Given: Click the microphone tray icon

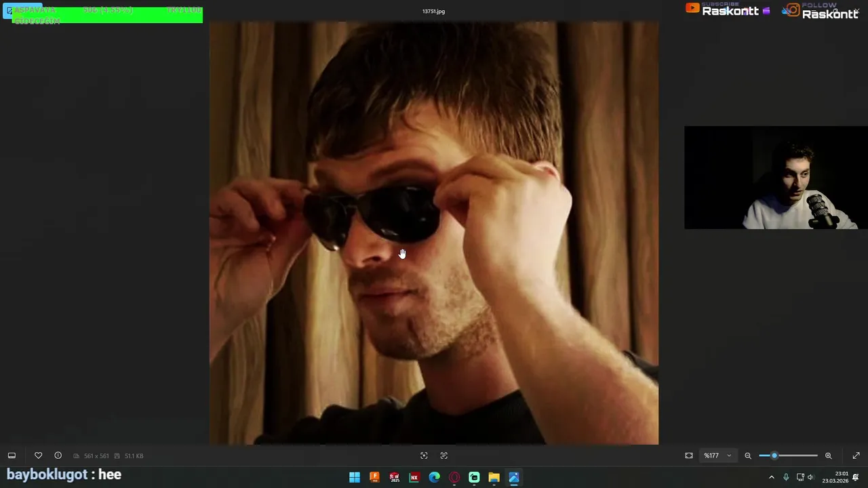Looking at the screenshot, I should click(x=786, y=477).
